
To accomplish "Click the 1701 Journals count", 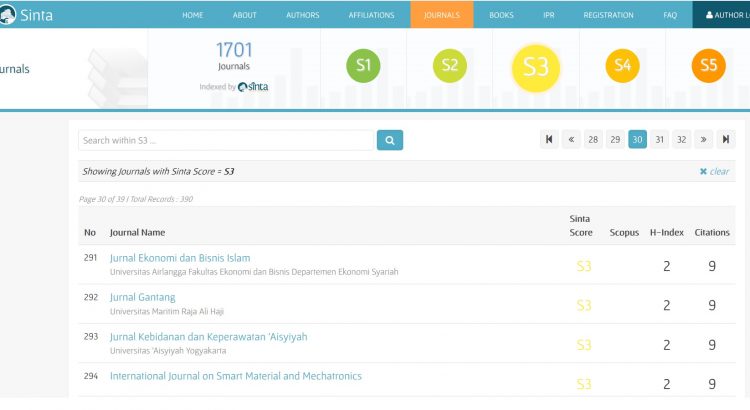I will click(234, 56).
